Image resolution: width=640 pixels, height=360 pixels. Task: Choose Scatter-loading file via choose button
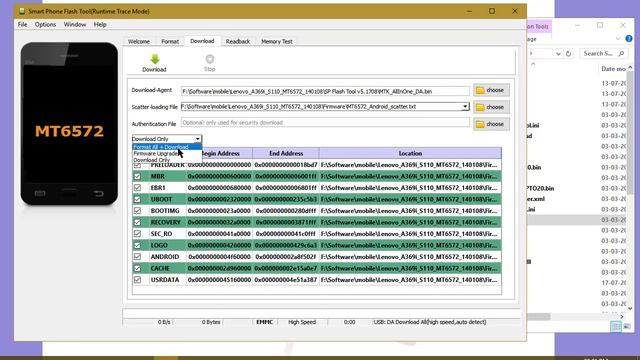point(491,107)
